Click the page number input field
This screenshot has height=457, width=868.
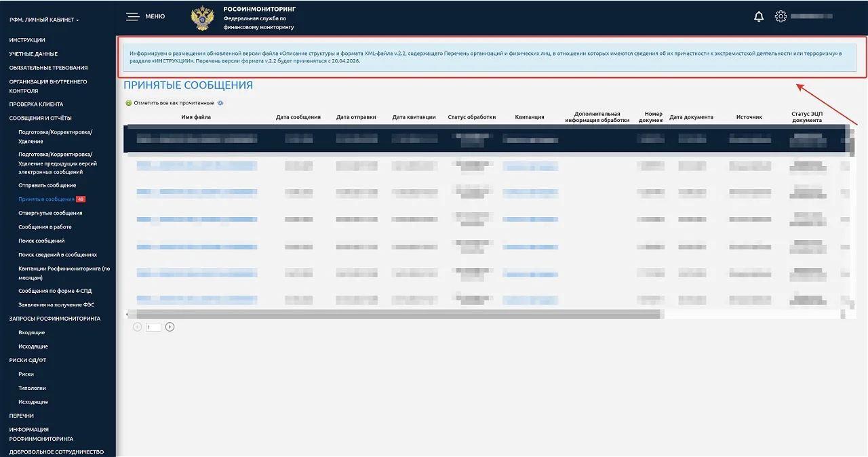coord(153,327)
